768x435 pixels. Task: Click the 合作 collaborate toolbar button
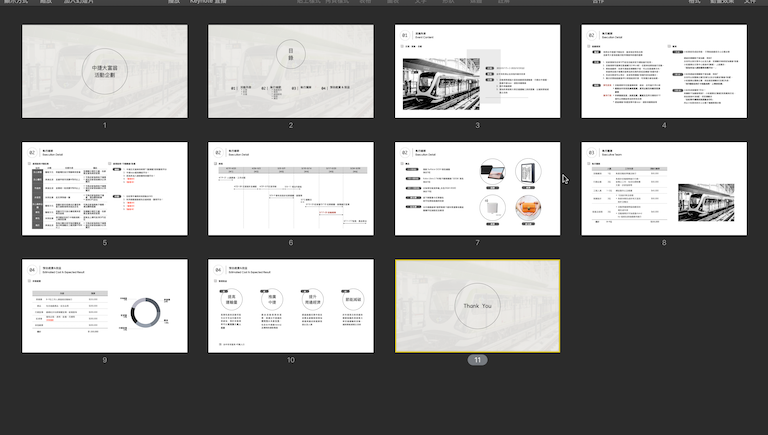pos(598,3)
